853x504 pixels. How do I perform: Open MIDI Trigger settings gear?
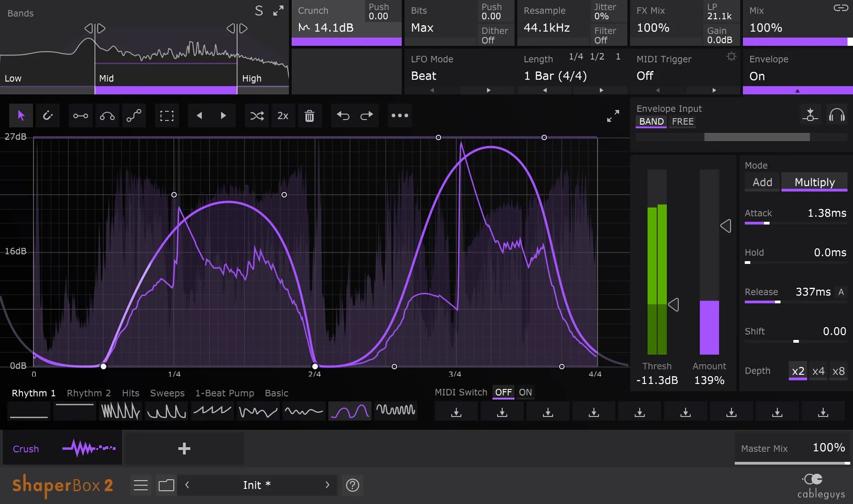click(731, 56)
